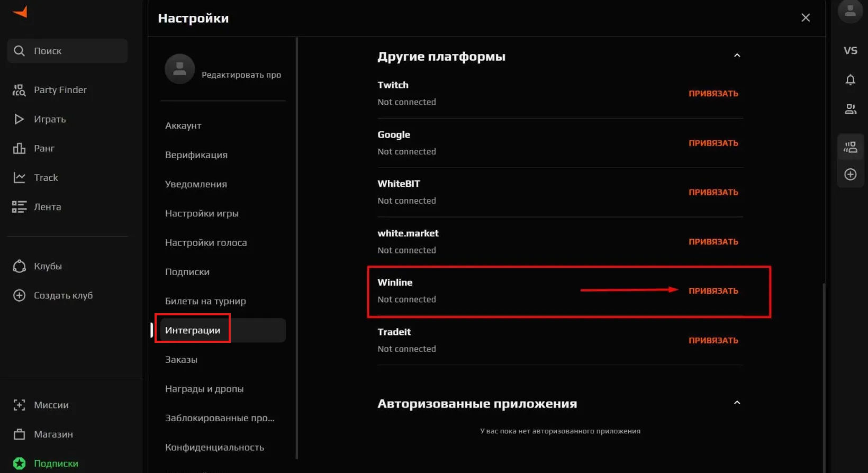The height and width of the screenshot is (473, 868).
Task: Collapse the Другие платформы section
Action: pyautogui.click(x=737, y=56)
